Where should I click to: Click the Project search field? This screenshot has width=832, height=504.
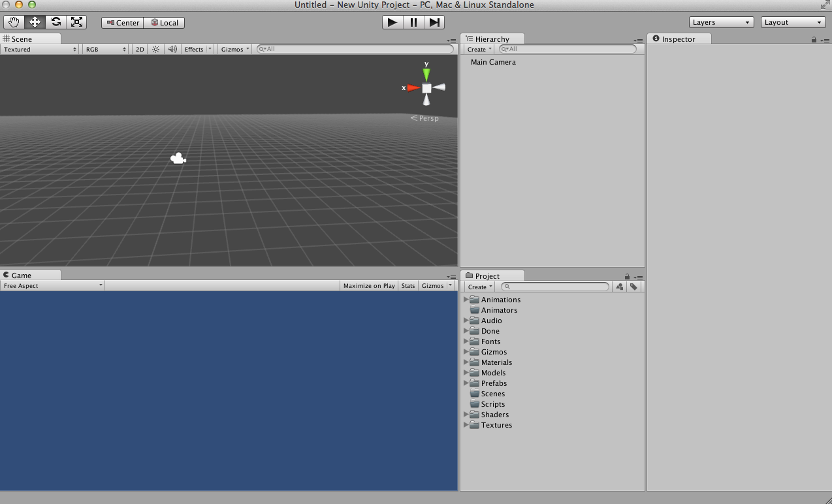pos(554,287)
